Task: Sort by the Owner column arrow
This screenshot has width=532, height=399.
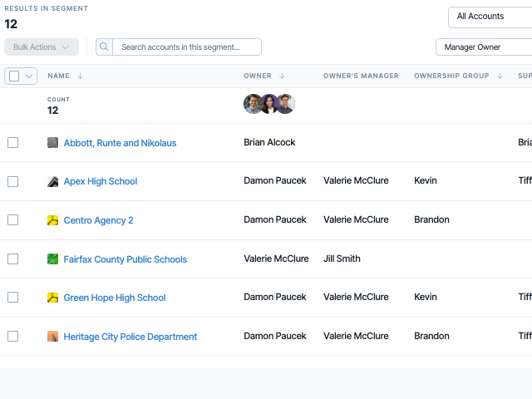Action: 282,76
